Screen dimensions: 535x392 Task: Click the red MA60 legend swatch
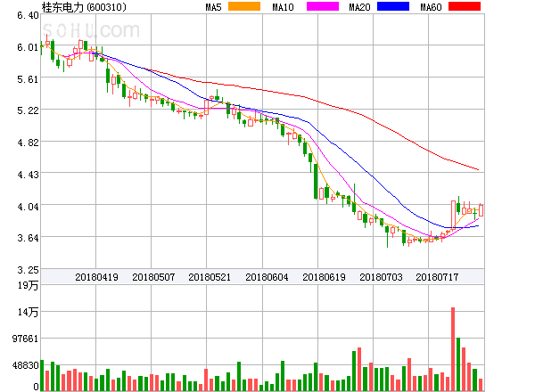(465, 6)
